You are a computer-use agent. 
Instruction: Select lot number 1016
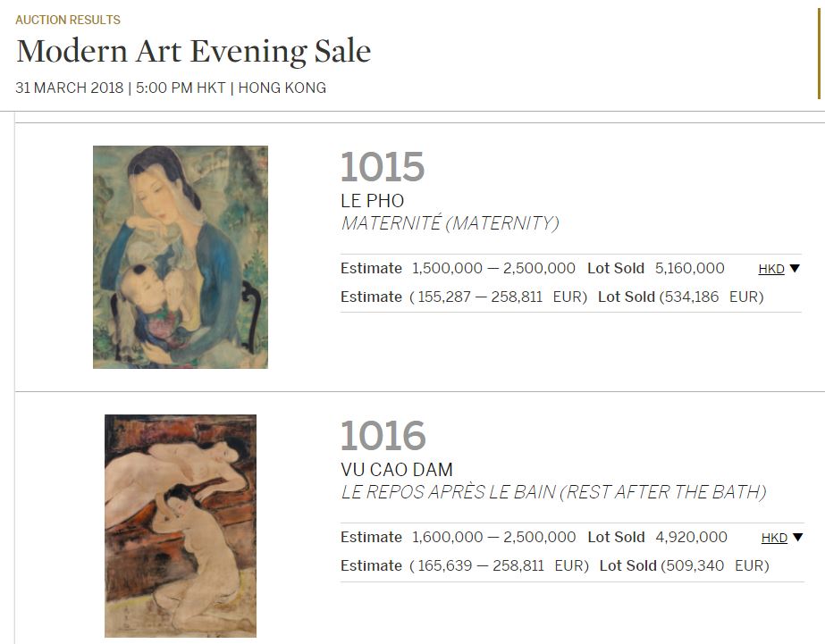(383, 436)
